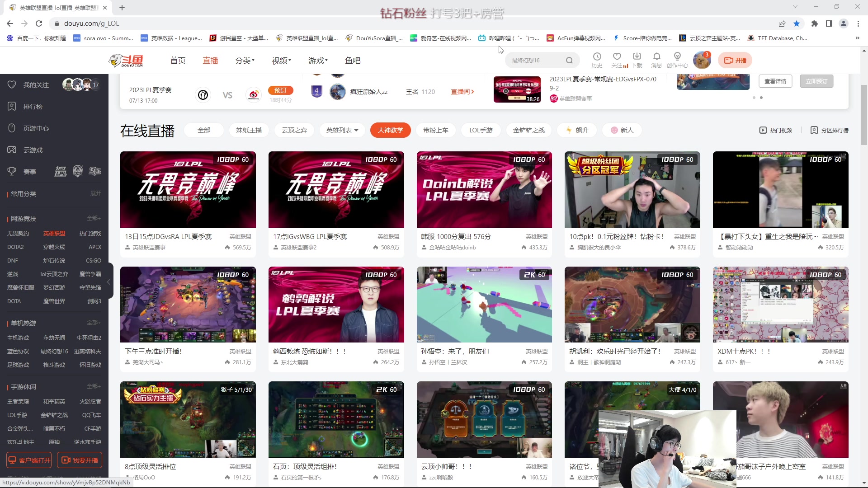Image resolution: width=868 pixels, height=488 pixels.
Task: Select 新人 filter tab
Action: tap(622, 130)
